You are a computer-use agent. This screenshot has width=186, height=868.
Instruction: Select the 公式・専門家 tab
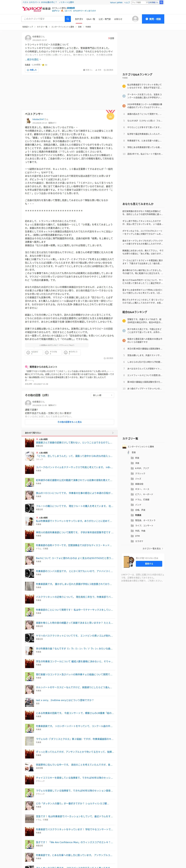tap(105, 19)
